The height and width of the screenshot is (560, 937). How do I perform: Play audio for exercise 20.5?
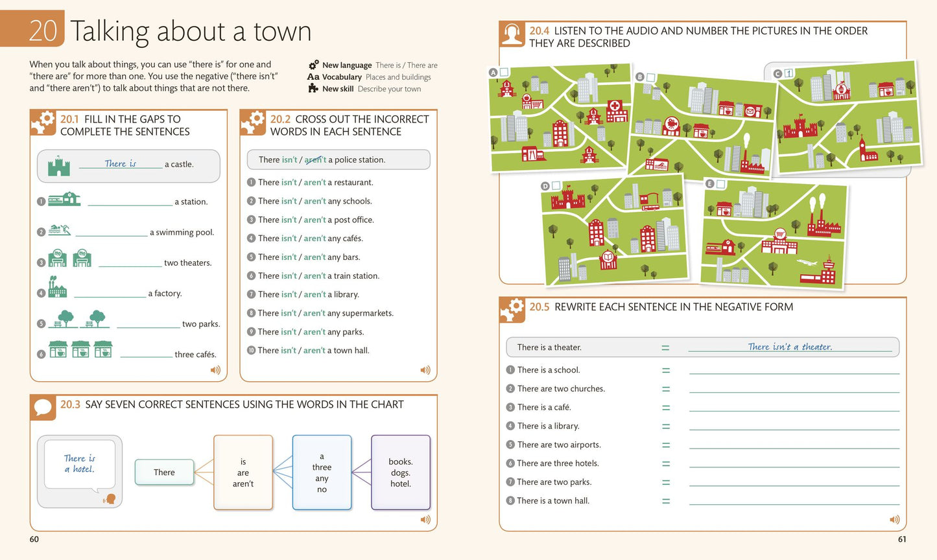tap(895, 519)
